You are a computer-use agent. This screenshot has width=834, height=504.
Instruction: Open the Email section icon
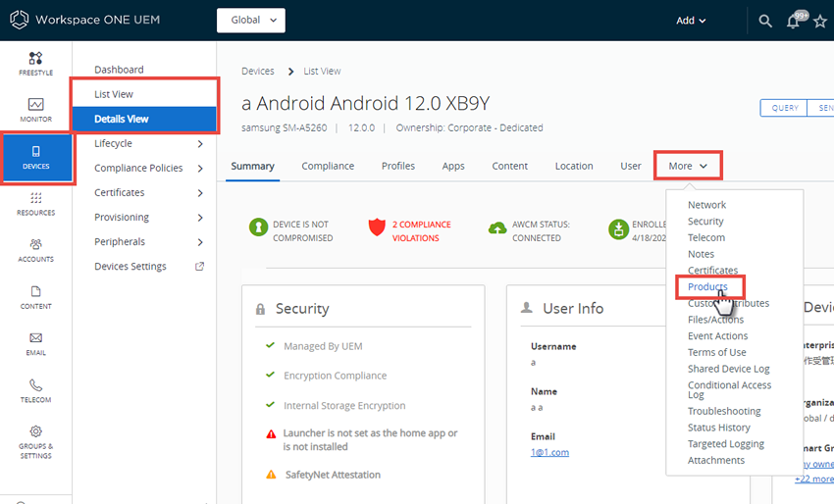[x=35, y=337]
